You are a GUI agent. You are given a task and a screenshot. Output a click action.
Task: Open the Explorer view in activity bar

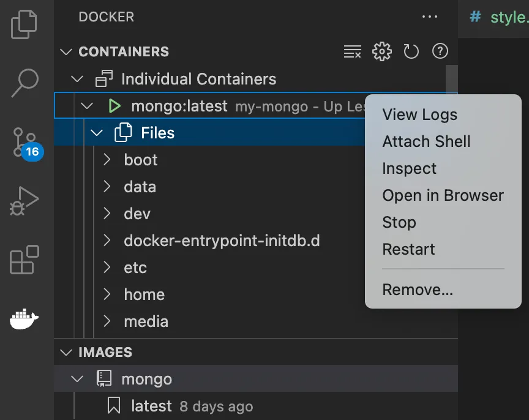coord(24,24)
